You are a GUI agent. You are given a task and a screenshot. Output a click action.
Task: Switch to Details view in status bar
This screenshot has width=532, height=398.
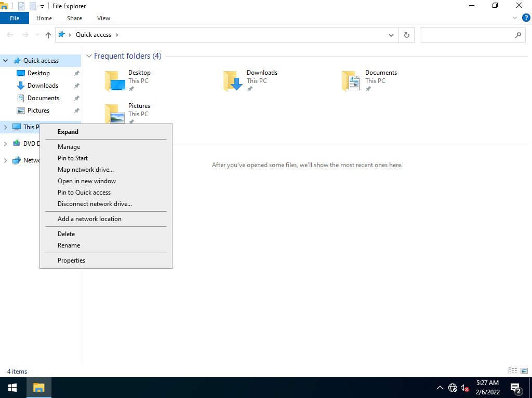pyautogui.click(x=513, y=371)
